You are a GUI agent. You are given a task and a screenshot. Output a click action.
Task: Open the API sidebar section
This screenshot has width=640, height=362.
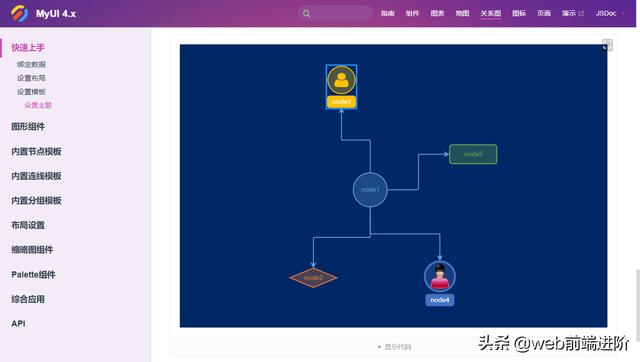pyautogui.click(x=18, y=324)
